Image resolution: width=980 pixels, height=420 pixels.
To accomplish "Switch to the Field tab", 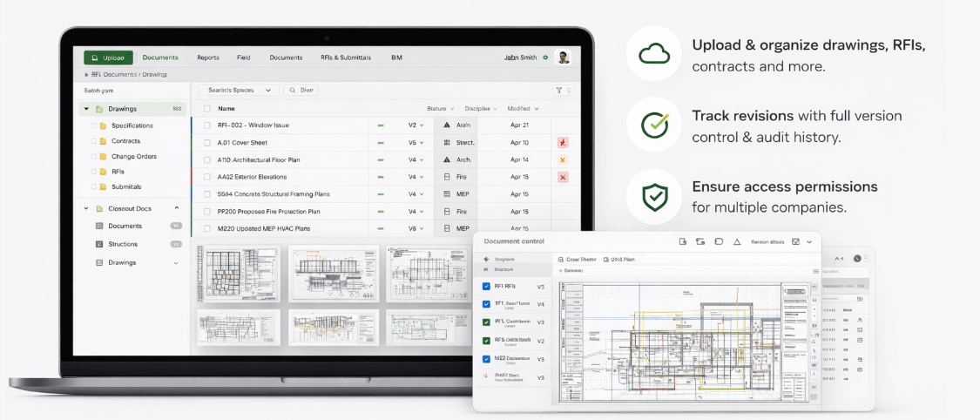I will 244,58.
